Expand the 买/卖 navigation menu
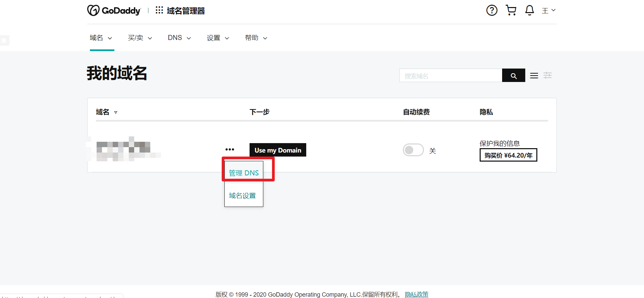This screenshot has height=298, width=644. point(140,38)
